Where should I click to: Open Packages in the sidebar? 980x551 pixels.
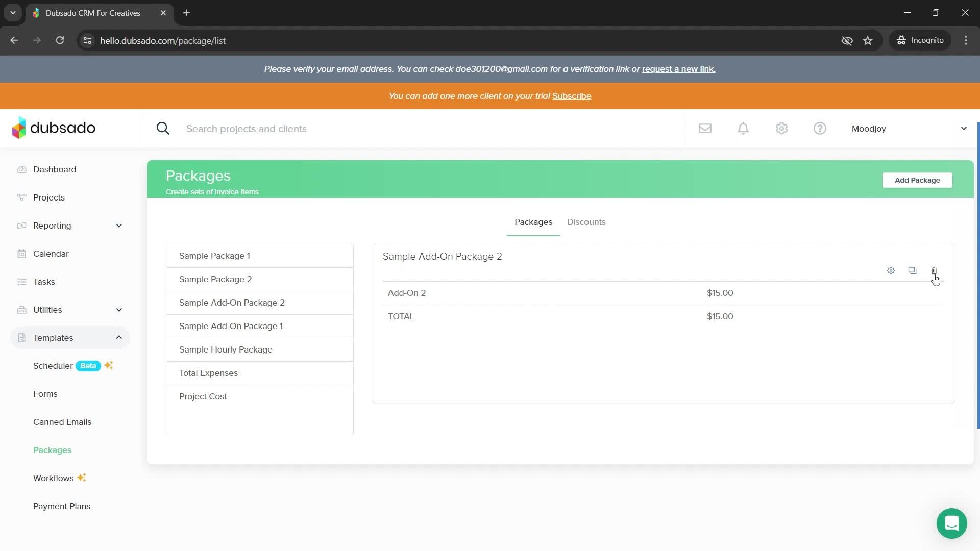click(52, 450)
